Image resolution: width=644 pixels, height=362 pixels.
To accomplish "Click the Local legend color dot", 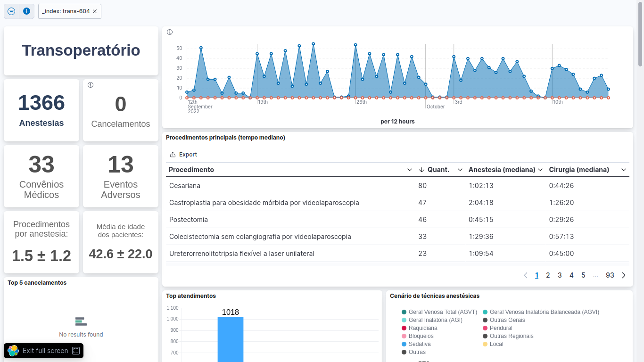I will pos(485,344).
